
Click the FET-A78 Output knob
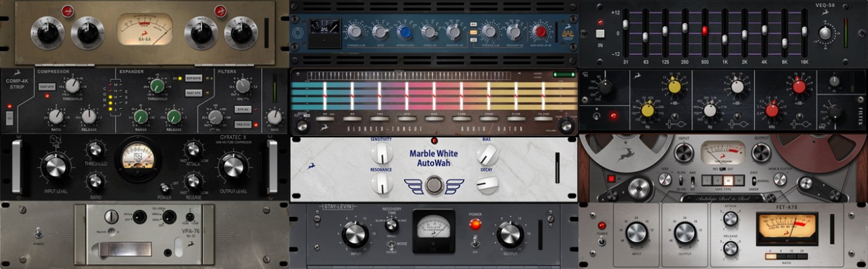tap(685, 233)
